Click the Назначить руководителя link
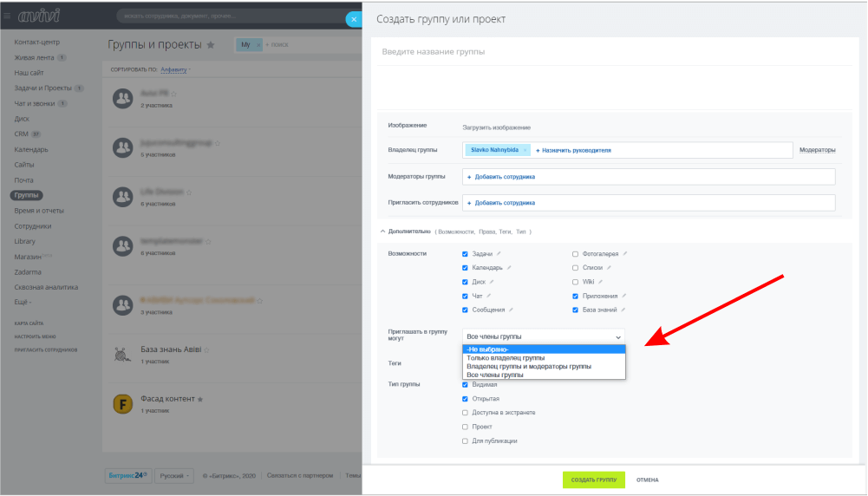Viewport: 868px width, 496px height. 573,150
